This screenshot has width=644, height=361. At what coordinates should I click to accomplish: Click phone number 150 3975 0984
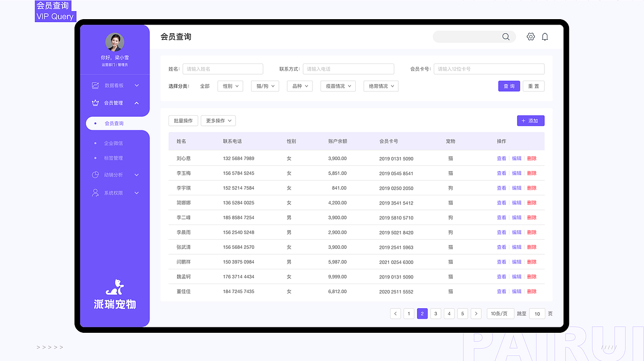coord(238,262)
